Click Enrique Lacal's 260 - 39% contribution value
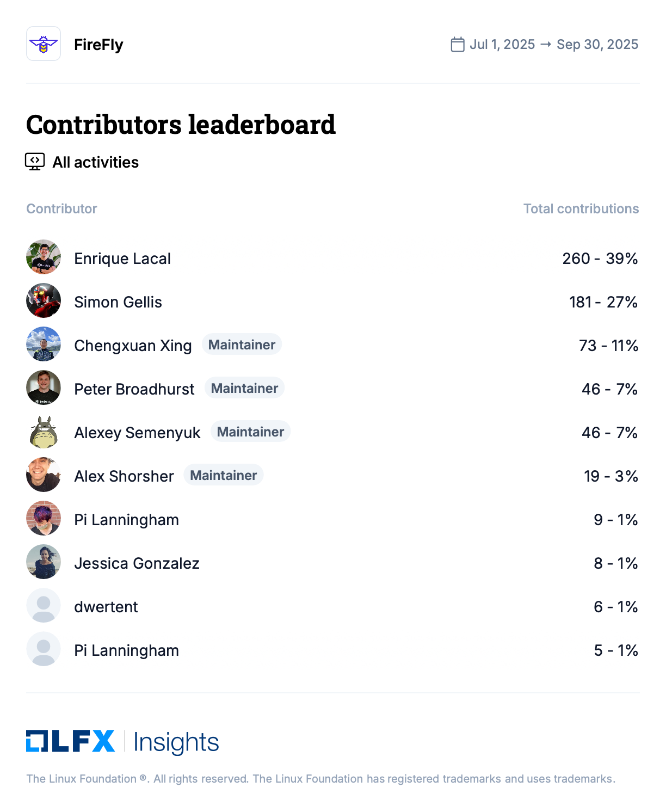Image resolution: width=666 pixels, height=812 pixels. point(600,259)
